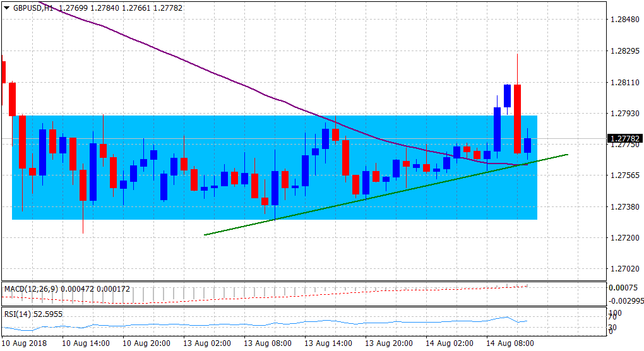
Task: Click the large red candle with tallest upper wick
Action: (517, 119)
